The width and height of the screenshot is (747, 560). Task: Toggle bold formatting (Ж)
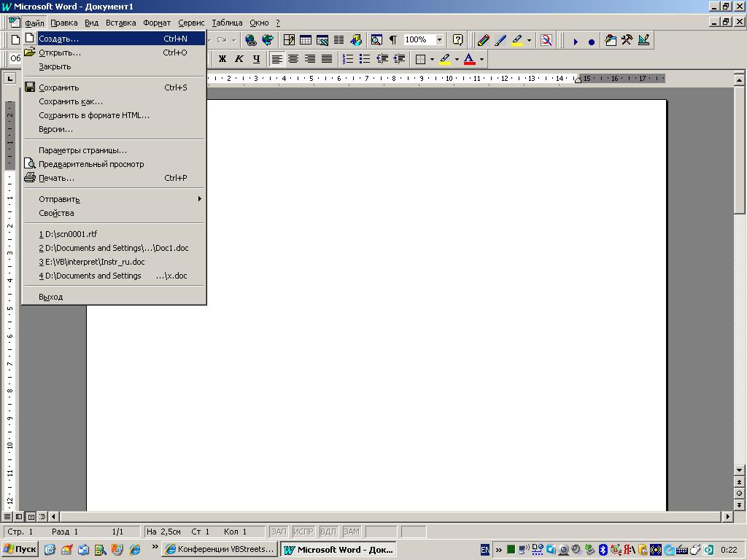(222, 59)
